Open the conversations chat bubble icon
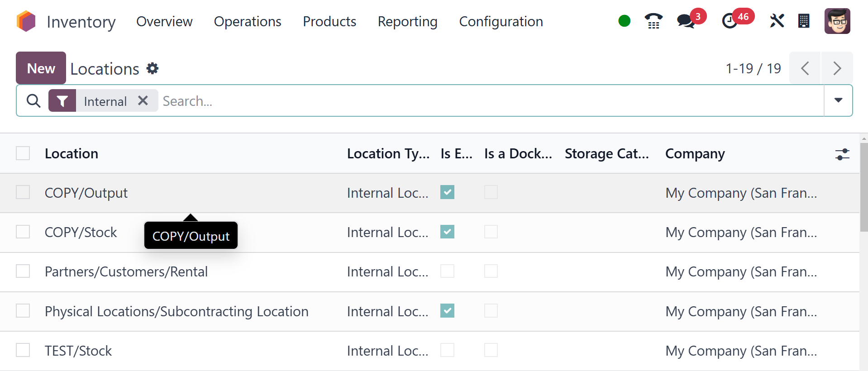This screenshot has width=868, height=371. pyautogui.click(x=686, y=21)
